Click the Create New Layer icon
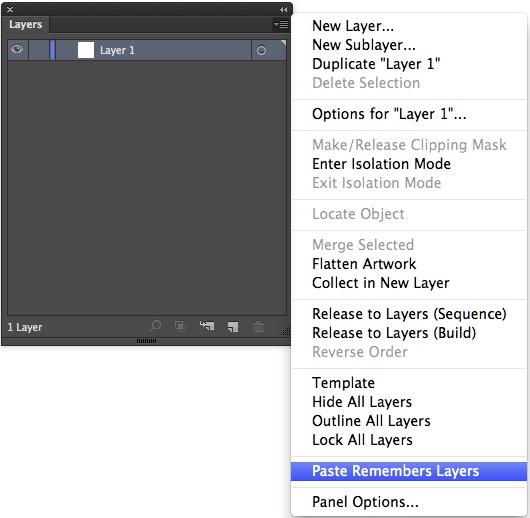Screen dimensions: 530x518 pyautogui.click(x=233, y=327)
